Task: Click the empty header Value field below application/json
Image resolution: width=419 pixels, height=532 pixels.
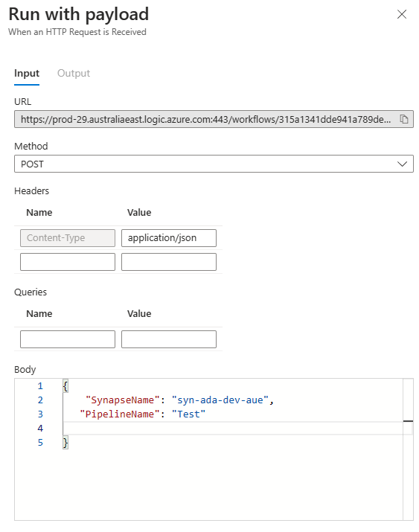Action: [169, 262]
